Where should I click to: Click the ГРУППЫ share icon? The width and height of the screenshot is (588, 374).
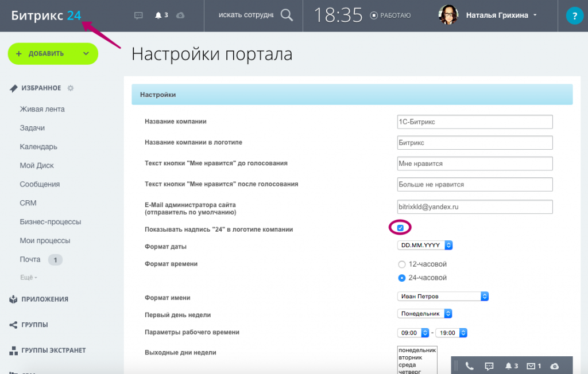[x=14, y=325]
